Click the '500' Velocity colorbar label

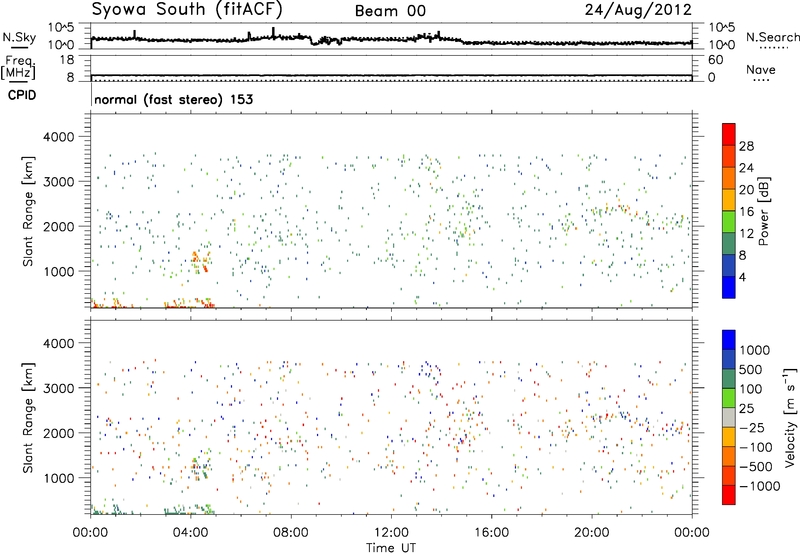pyautogui.click(x=751, y=370)
